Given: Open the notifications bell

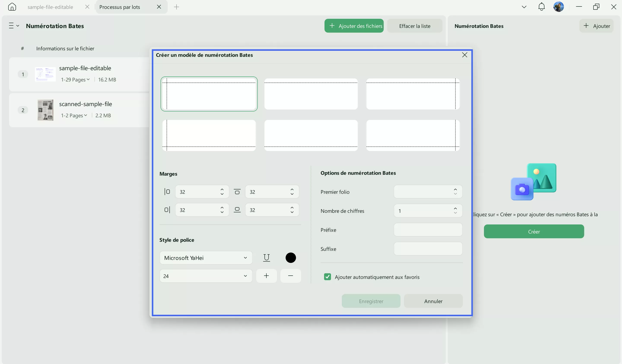Looking at the screenshot, I should tap(541, 7).
